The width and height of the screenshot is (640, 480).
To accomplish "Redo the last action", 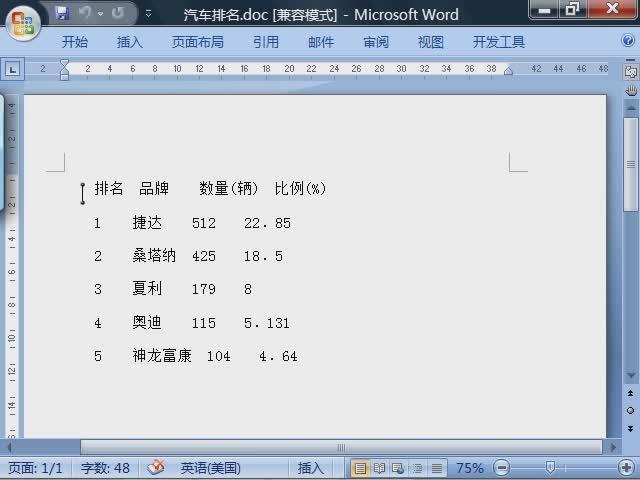I will [118, 13].
